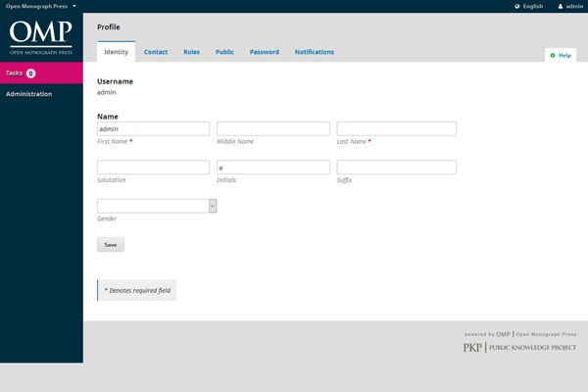
Task: Open the Notifications tab
Action: tap(314, 52)
